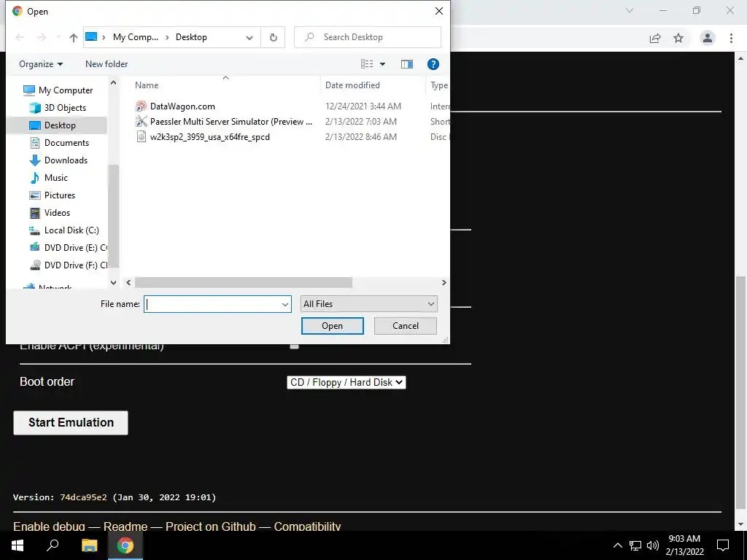Bookmark this page star icon
The height and width of the screenshot is (560, 747).
[x=678, y=38]
